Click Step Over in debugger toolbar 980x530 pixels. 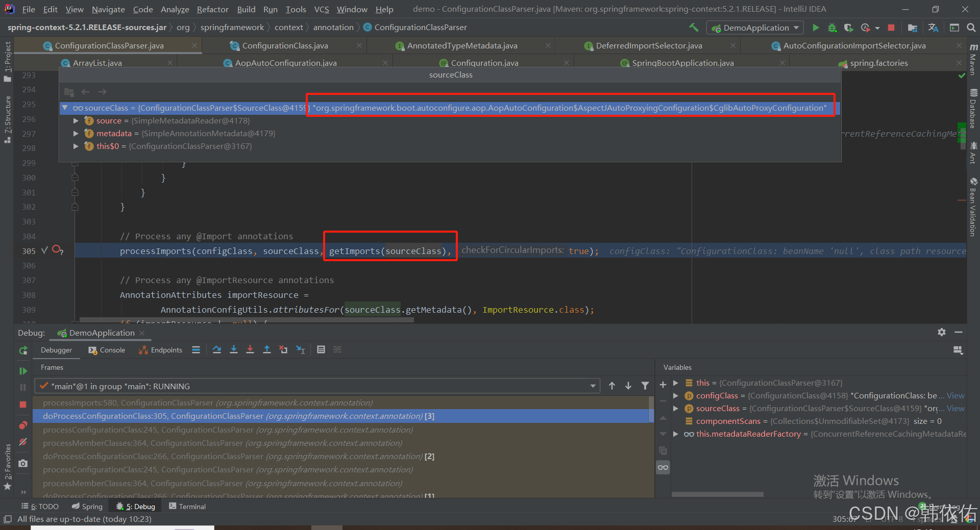tap(217, 349)
